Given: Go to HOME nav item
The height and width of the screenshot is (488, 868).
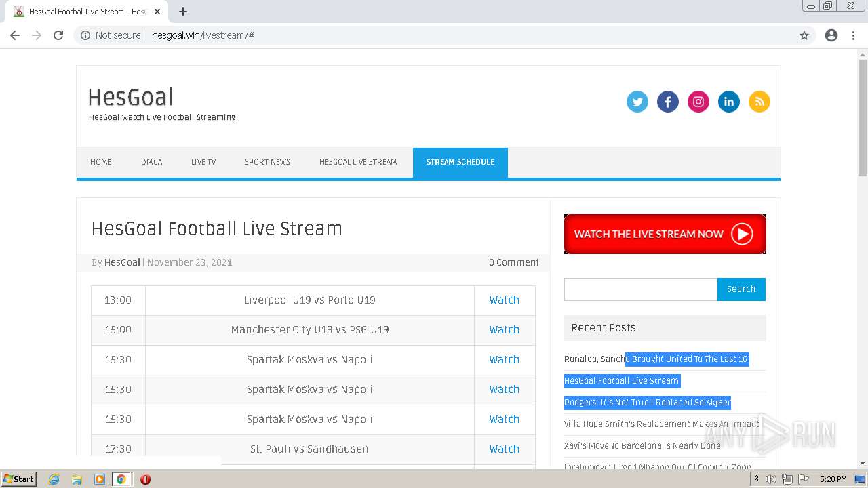Looking at the screenshot, I should click(x=101, y=162).
